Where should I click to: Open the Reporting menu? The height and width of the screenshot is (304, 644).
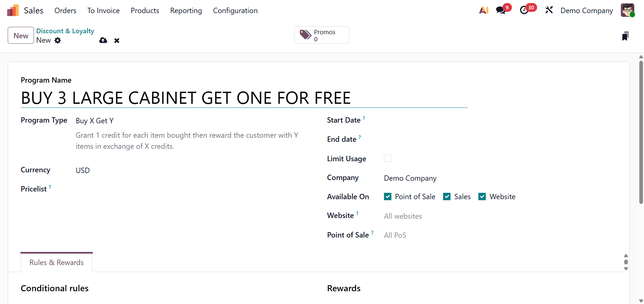coord(186,10)
